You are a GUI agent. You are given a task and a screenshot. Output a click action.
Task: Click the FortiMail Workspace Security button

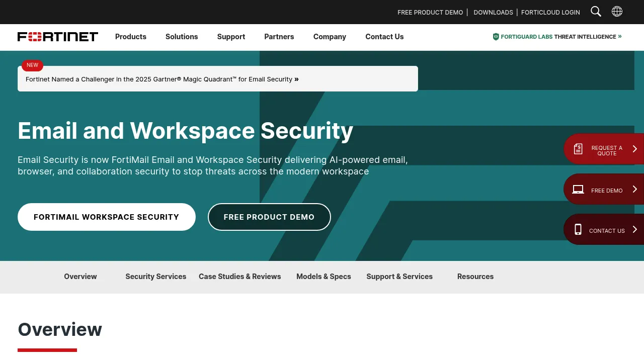tap(107, 217)
